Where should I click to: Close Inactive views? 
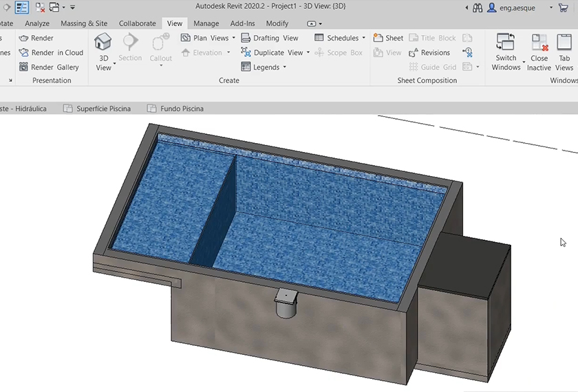pyautogui.click(x=539, y=43)
